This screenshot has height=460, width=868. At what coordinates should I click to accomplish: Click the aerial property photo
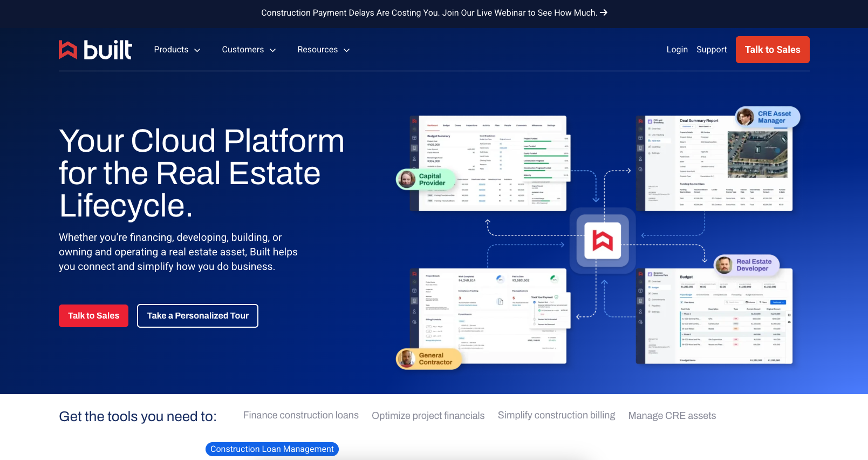(757, 154)
